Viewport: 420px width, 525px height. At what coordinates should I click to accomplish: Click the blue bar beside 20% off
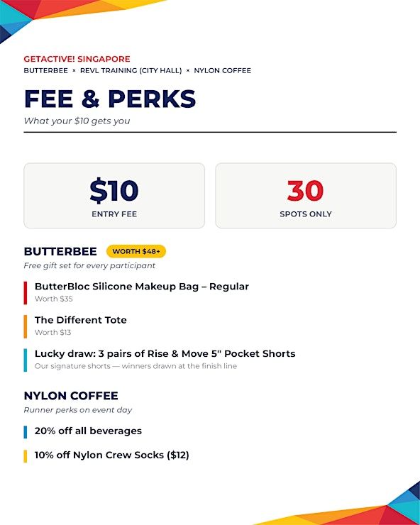[26, 432]
